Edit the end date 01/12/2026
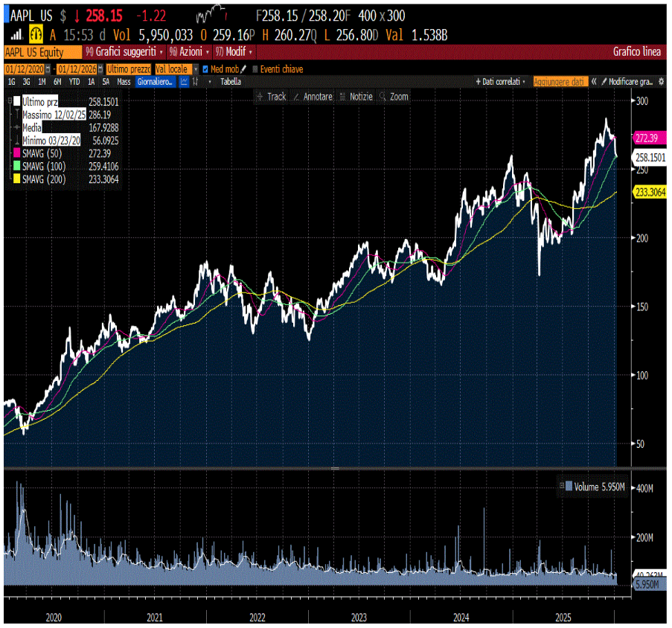672x628 pixels. pyautogui.click(x=77, y=69)
